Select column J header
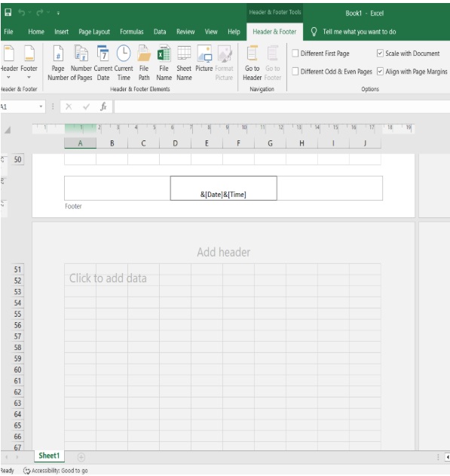The image size is (450, 476). 365,143
